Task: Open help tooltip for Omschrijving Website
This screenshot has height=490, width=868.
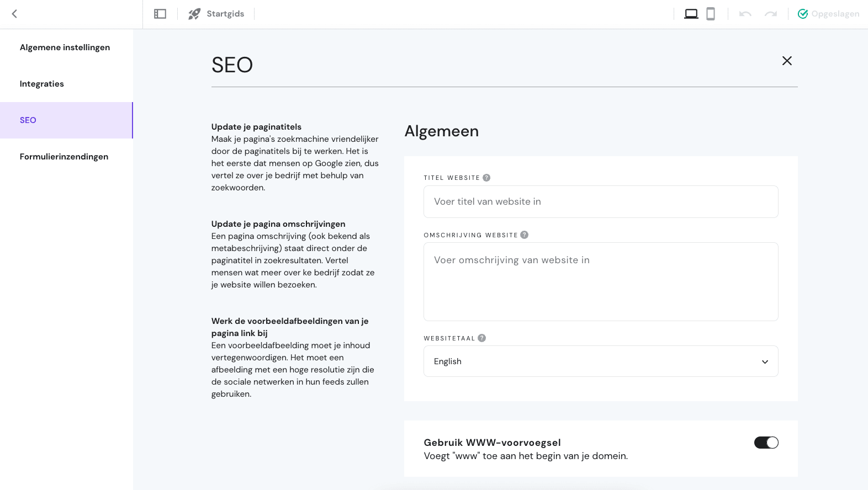Action: coord(525,235)
